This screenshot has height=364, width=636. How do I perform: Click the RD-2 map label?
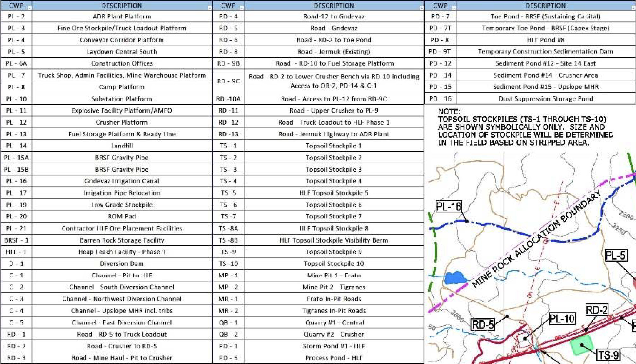(597, 309)
